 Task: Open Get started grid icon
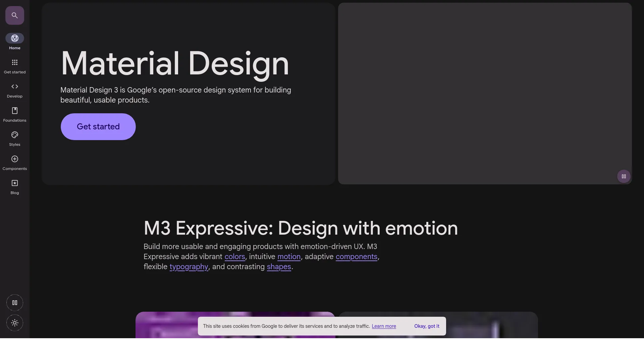pos(15,62)
